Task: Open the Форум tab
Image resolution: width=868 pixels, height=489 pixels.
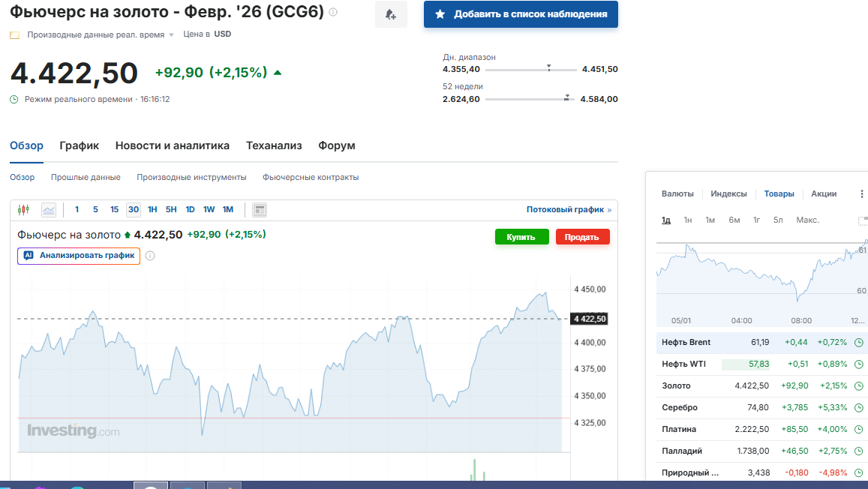Action: (337, 145)
